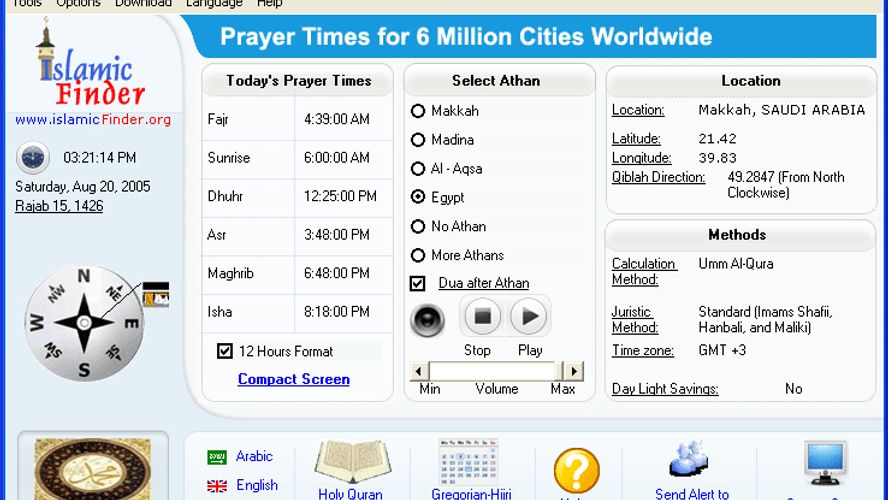888x500 pixels.
Task: Click the Muhammad calligraphy medallion image
Action: coord(93,469)
